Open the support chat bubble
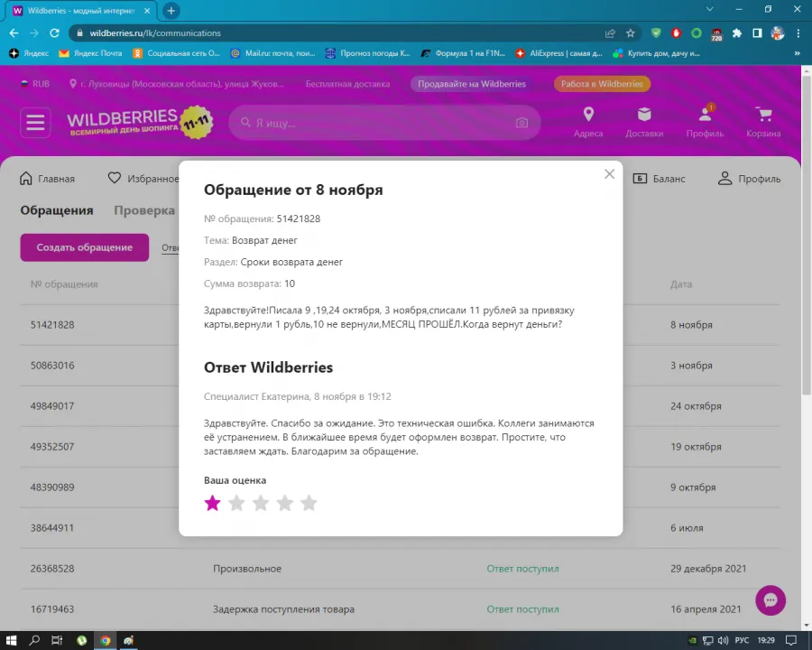The width and height of the screenshot is (812, 650). coord(770,600)
